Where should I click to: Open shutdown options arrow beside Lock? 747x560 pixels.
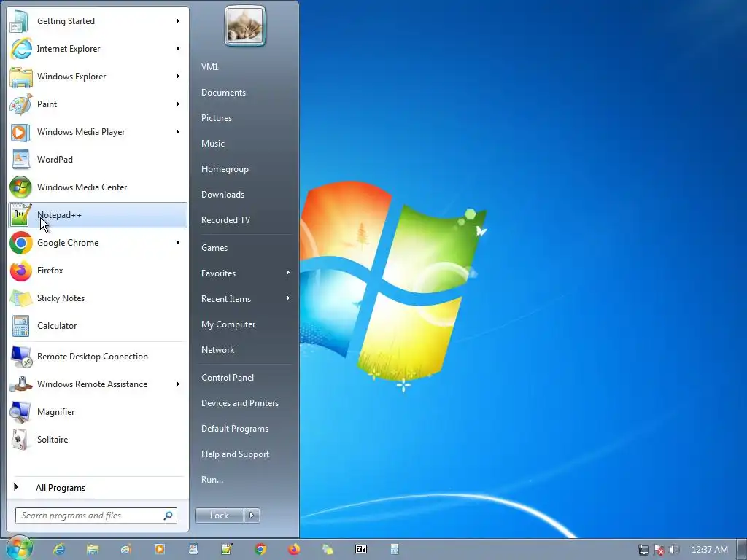(252, 516)
